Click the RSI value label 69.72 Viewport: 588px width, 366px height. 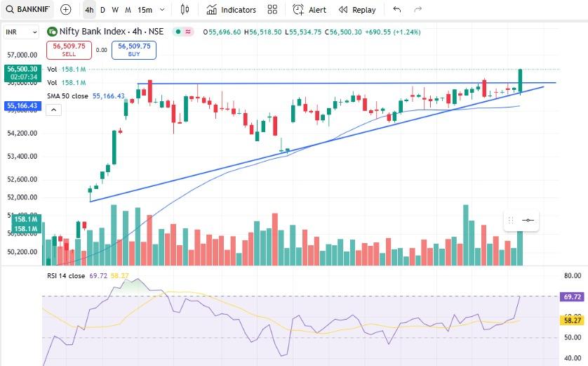click(573, 297)
